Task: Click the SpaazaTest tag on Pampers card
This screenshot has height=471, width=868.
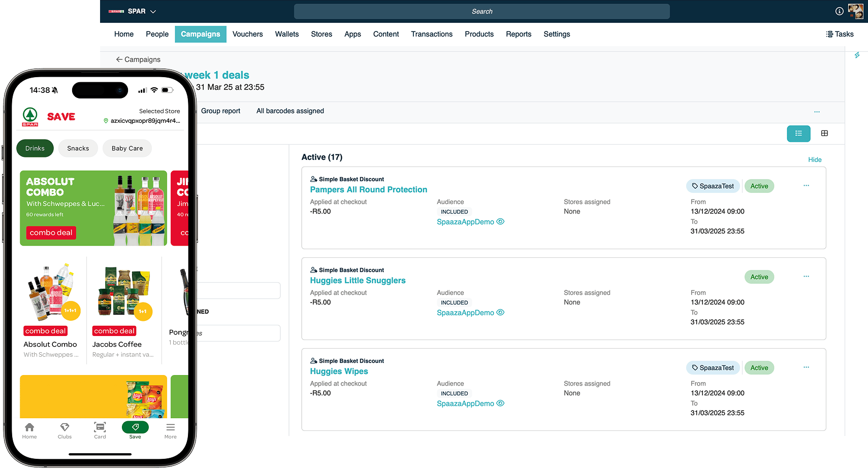Action: pyautogui.click(x=713, y=186)
